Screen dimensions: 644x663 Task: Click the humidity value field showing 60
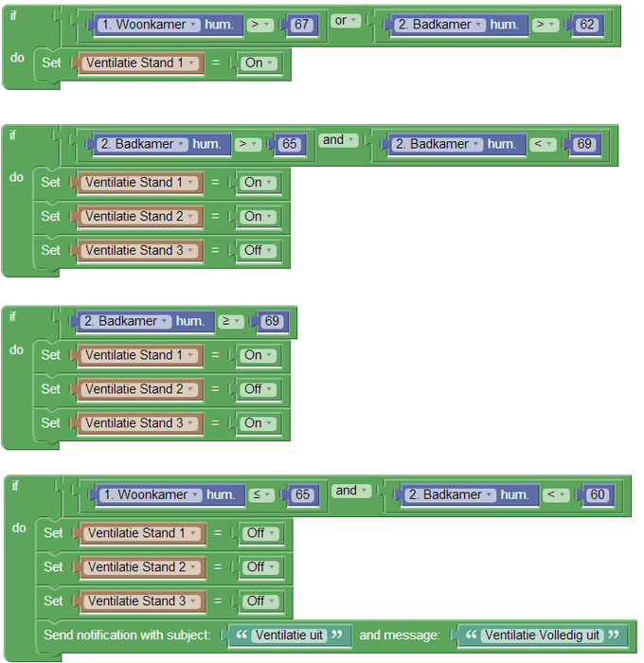(x=597, y=494)
